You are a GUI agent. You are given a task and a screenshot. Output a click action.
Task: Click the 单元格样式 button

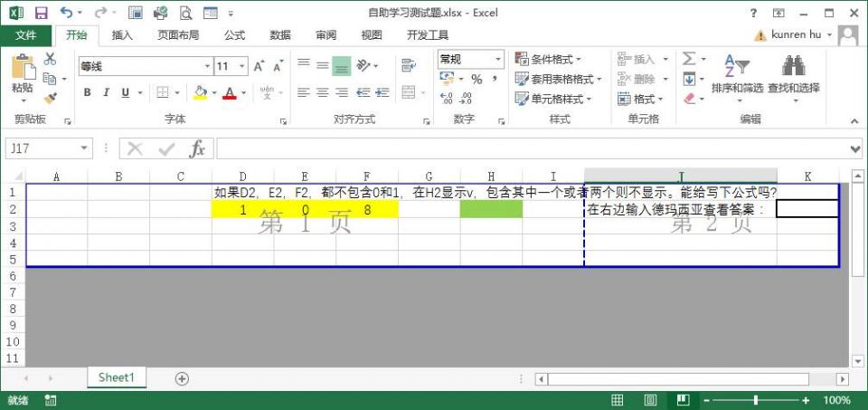click(553, 99)
